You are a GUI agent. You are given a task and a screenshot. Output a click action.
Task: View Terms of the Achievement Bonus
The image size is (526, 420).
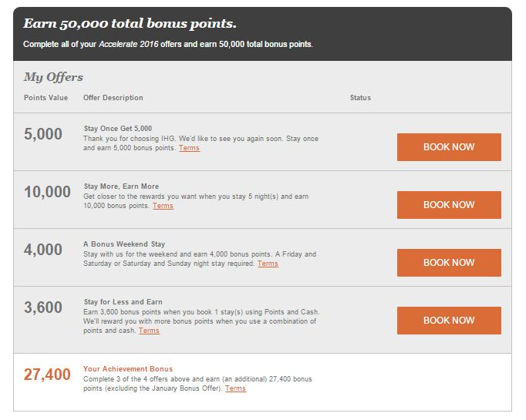pos(235,388)
